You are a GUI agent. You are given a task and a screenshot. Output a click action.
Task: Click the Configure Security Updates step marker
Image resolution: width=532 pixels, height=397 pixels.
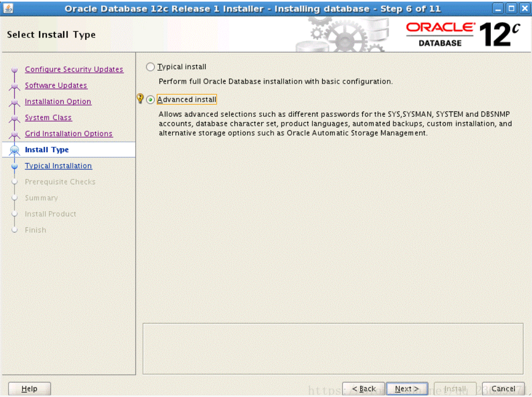(x=14, y=70)
